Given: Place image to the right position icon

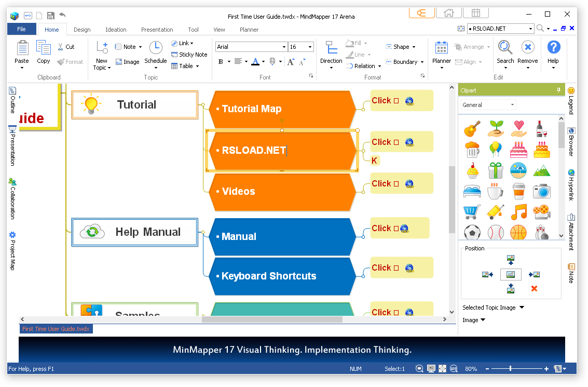Looking at the screenshot, I should [534, 275].
